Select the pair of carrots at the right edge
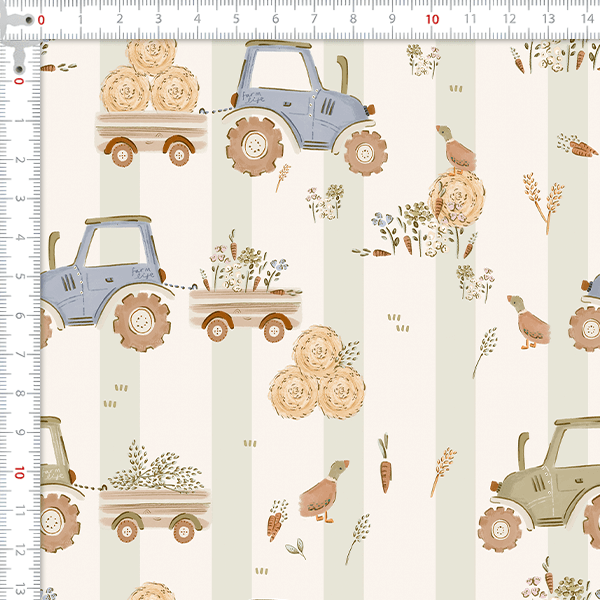Screen dimensions: 600x600 [581, 148]
